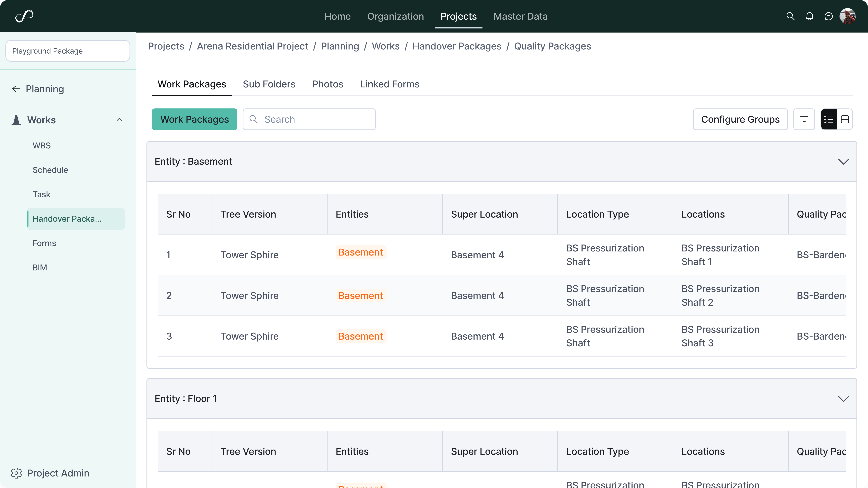Select Schedule in the Works sidebar
868x488 pixels.
click(50, 170)
